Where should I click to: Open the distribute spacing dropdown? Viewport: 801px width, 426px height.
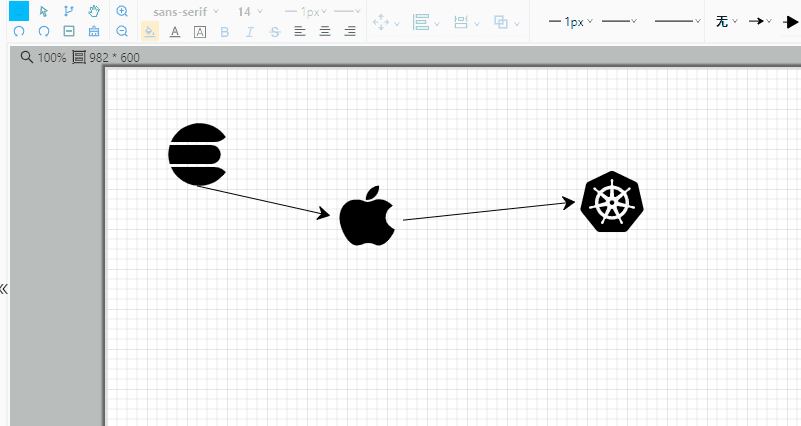click(x=466, y=22)
